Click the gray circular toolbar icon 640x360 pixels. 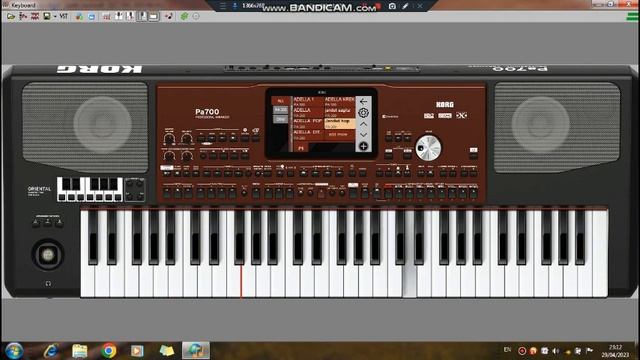[x=196, y=16]
